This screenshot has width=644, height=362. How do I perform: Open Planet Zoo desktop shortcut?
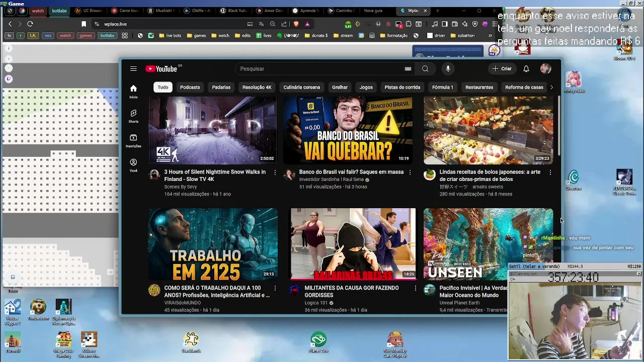318,342
